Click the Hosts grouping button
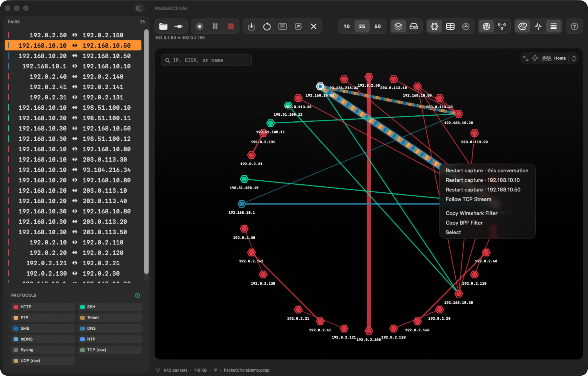 tap(554, 58)
